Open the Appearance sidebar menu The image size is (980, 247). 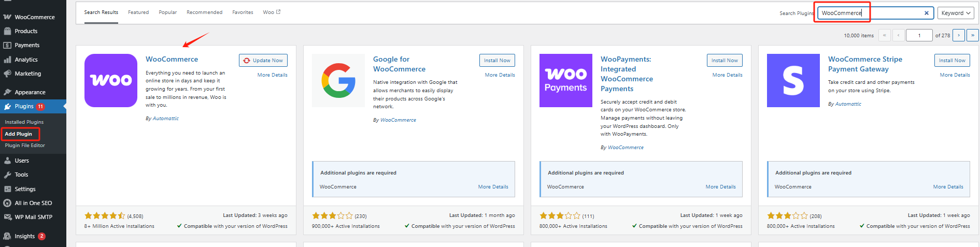click(x=30, y=92)
